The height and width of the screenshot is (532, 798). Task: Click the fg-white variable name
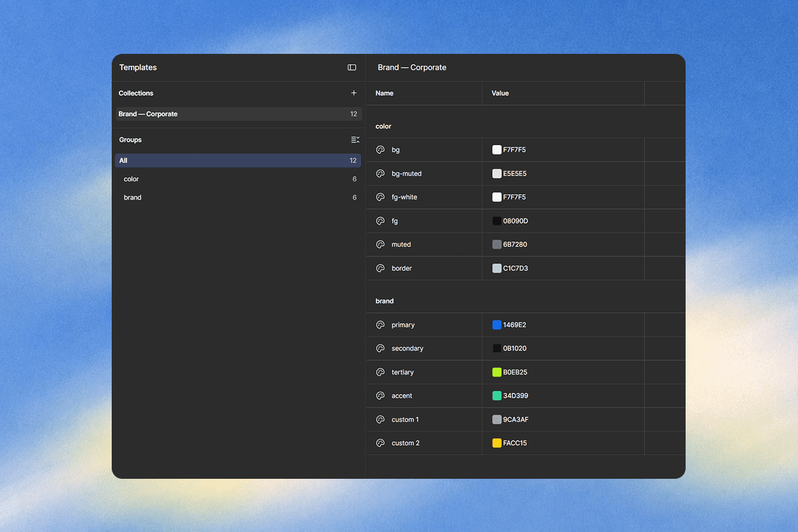pos(404,197)
